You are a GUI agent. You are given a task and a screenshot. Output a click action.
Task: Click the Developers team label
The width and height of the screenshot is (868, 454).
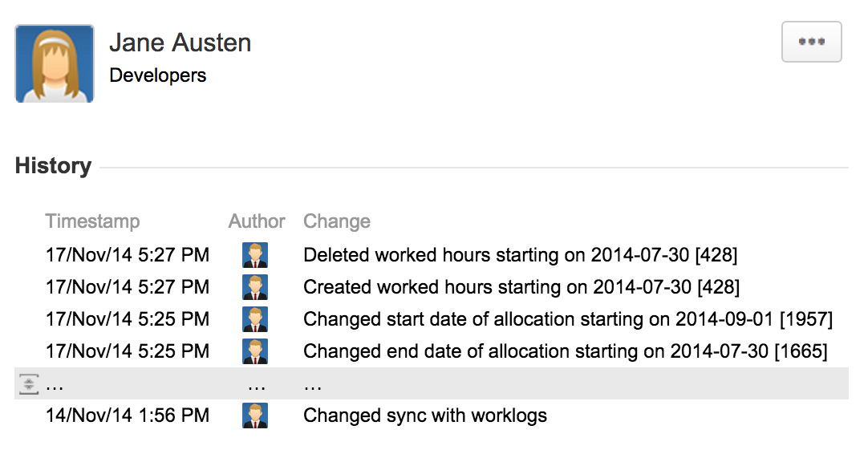pyautogui.click(x=158, y=75)
